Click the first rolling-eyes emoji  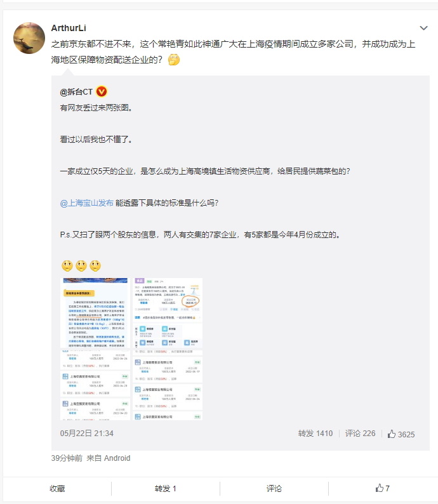pos(67,266)
